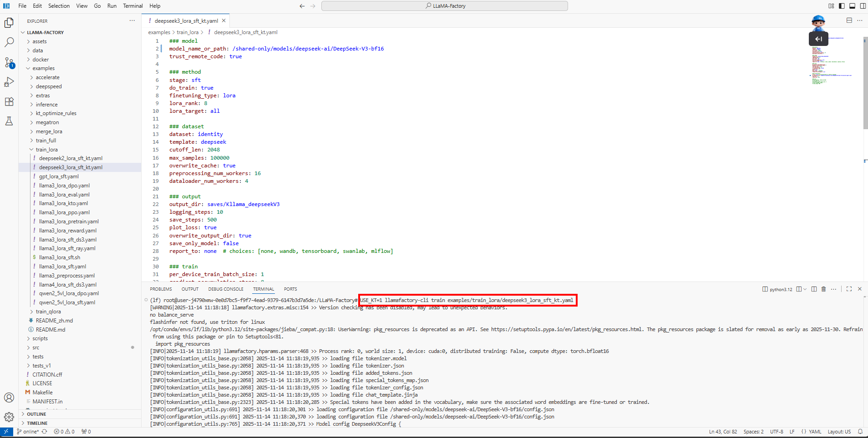
Task: Open the notifications bell in status bar
Action: pos(860,432)
